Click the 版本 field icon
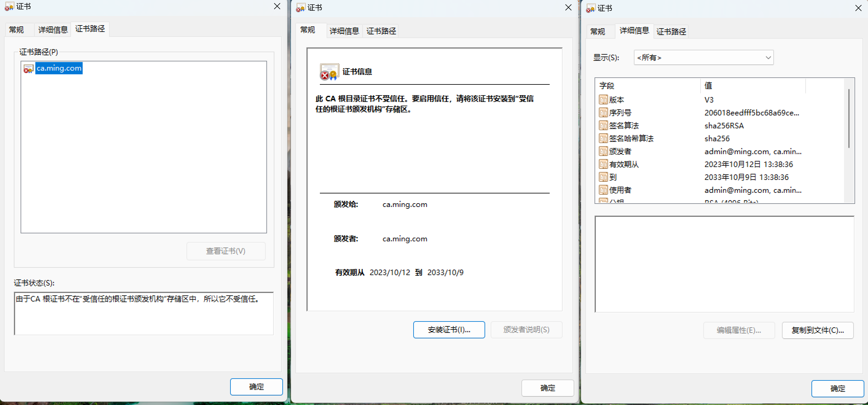 point(603,100)
